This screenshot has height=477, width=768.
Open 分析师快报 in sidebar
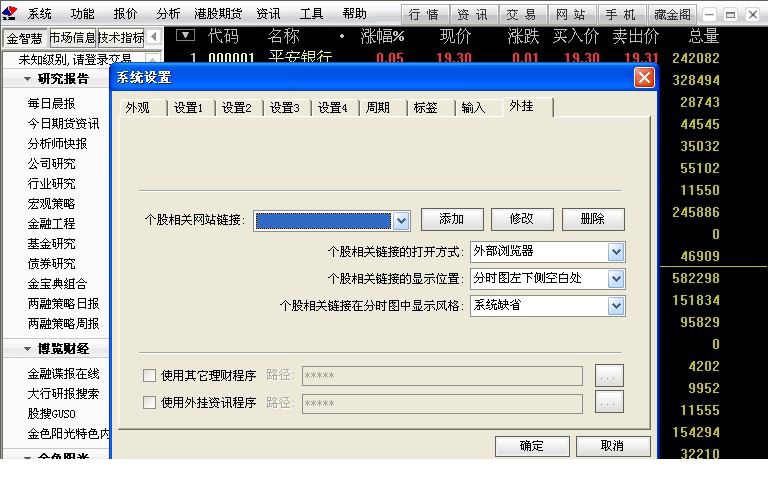coord(58,143)
